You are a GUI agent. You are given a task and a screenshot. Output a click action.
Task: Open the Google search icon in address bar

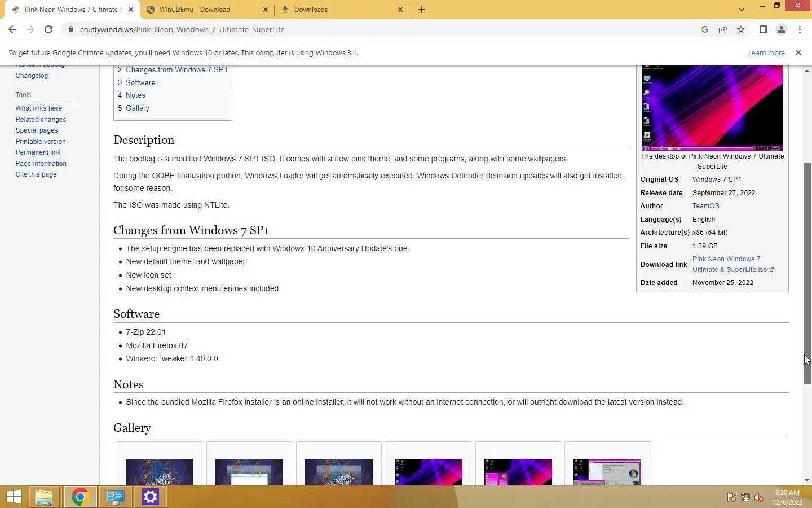click(705, 29)
